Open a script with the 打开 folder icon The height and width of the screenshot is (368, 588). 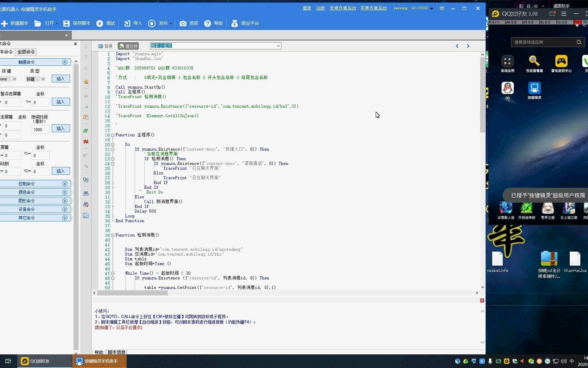point(38,23)
